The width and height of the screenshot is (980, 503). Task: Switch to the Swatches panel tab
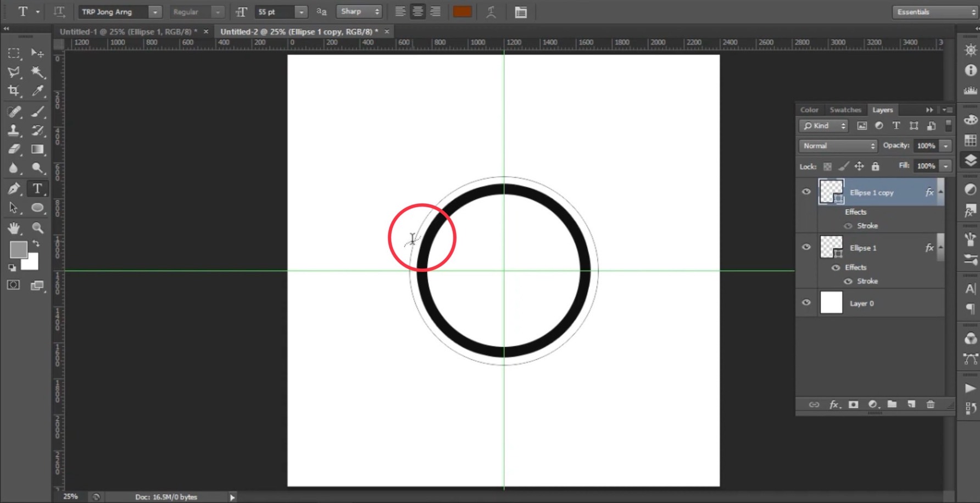click(845, 110)
